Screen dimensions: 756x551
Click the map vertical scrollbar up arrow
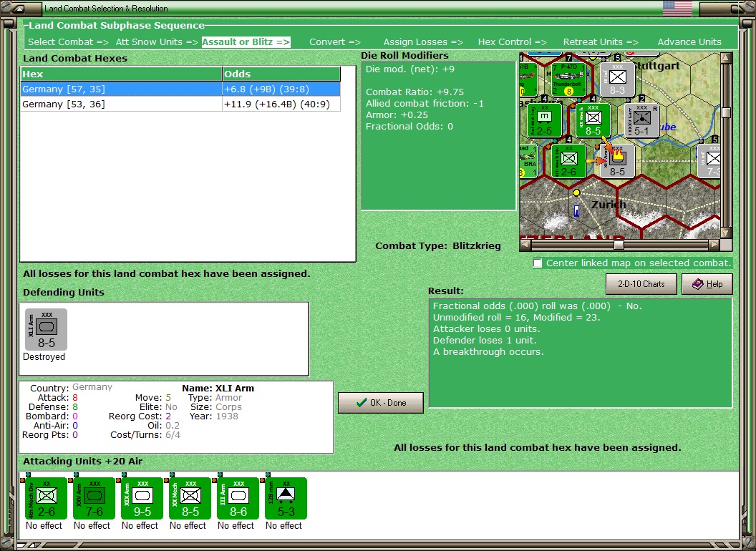(726, 58)
